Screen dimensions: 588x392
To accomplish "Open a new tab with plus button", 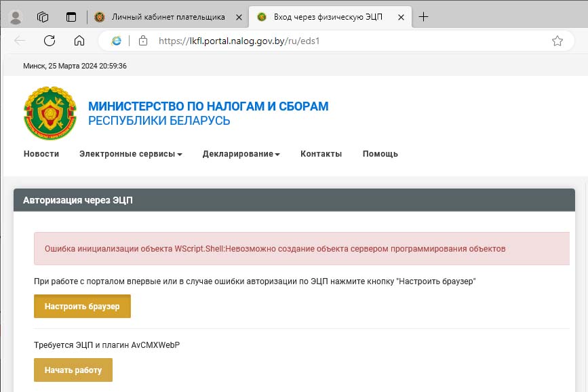I will point(424,17).
